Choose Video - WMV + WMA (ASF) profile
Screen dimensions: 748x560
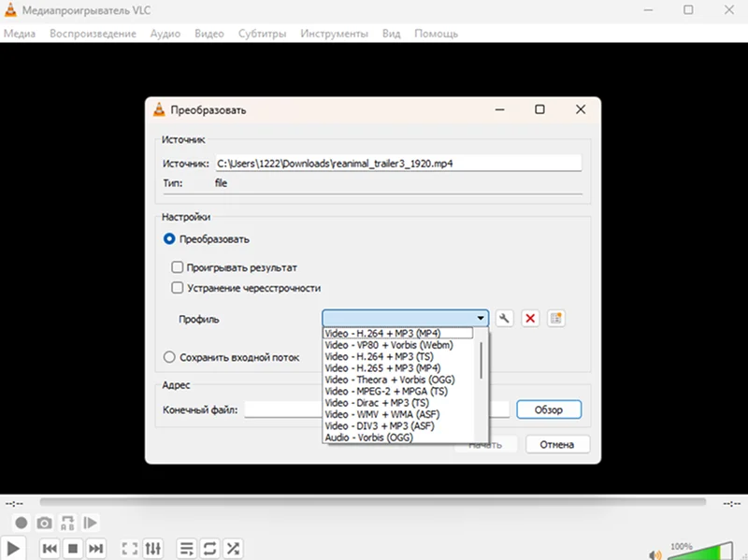[398, 414]
